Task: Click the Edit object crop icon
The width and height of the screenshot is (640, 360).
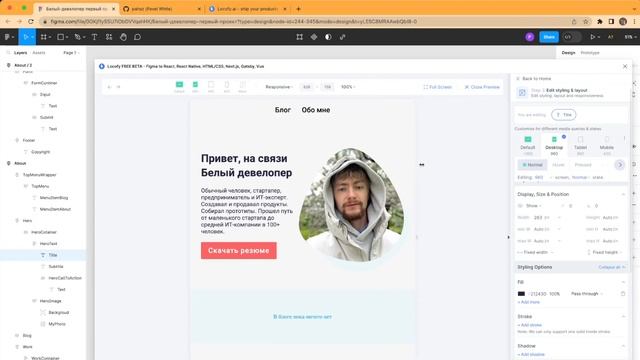Action: 300,37
